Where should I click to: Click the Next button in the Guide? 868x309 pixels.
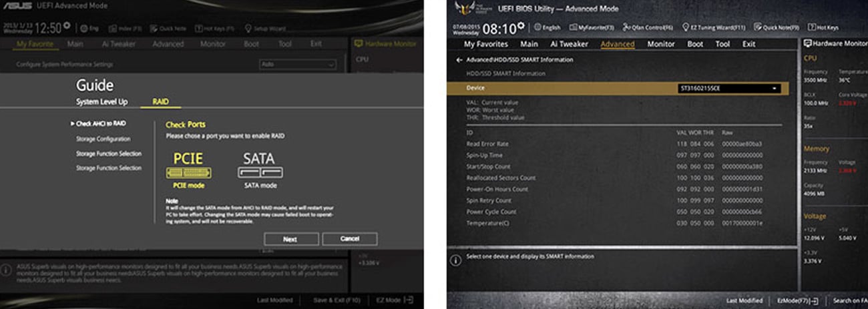coord(290,239)
